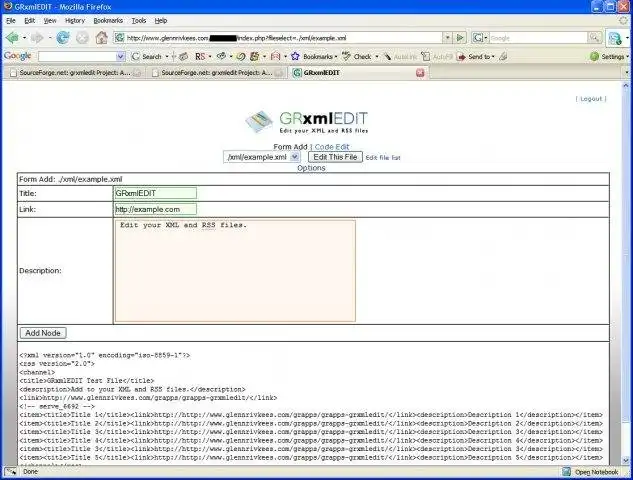Click the page vertical scrollbar down arrow
Viewport: 633px width, 480px height.
[x=626, y=460]
